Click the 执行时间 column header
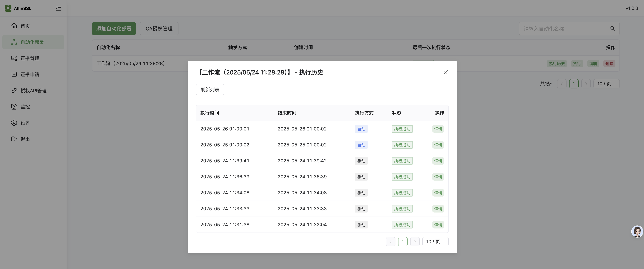 pos(210,113)
